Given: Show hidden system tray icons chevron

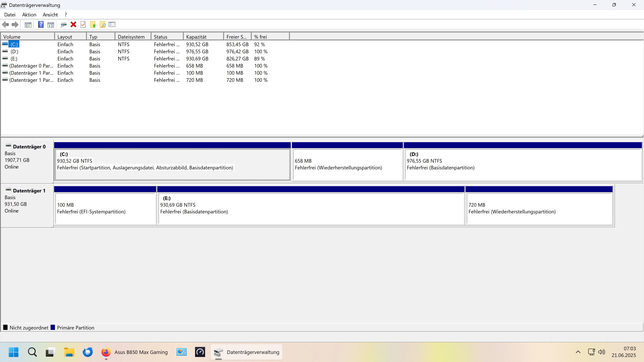Looking at the screenshot, I should [x=578, y=352].
